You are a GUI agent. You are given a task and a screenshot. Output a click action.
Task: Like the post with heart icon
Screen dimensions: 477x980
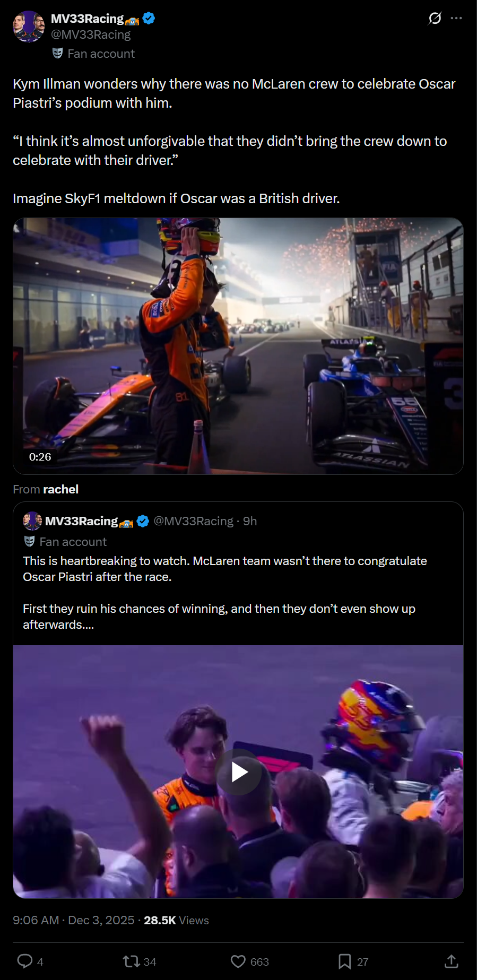pos(238,961)
